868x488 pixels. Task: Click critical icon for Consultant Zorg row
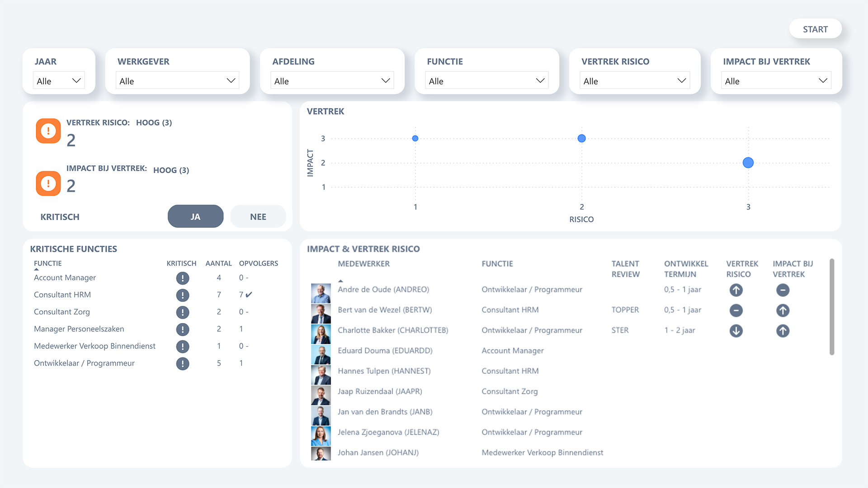[x=183, y=312]
